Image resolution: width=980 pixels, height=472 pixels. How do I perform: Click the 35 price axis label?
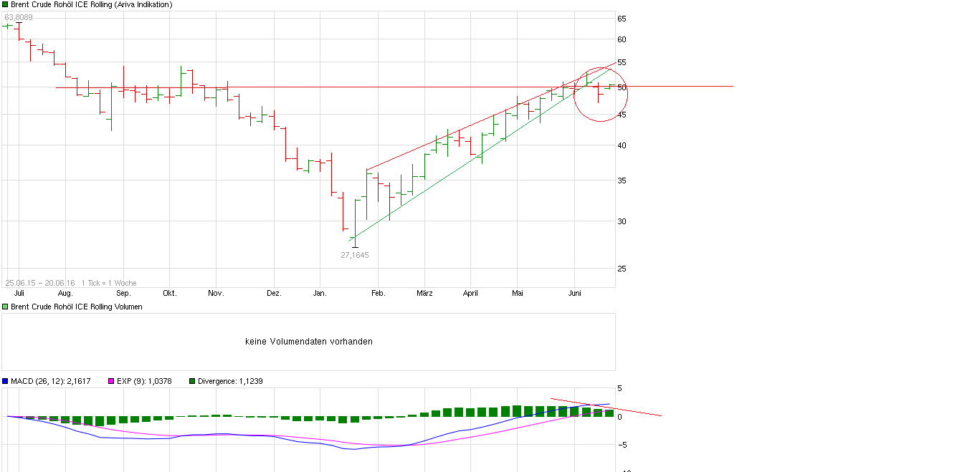(622, 180)
